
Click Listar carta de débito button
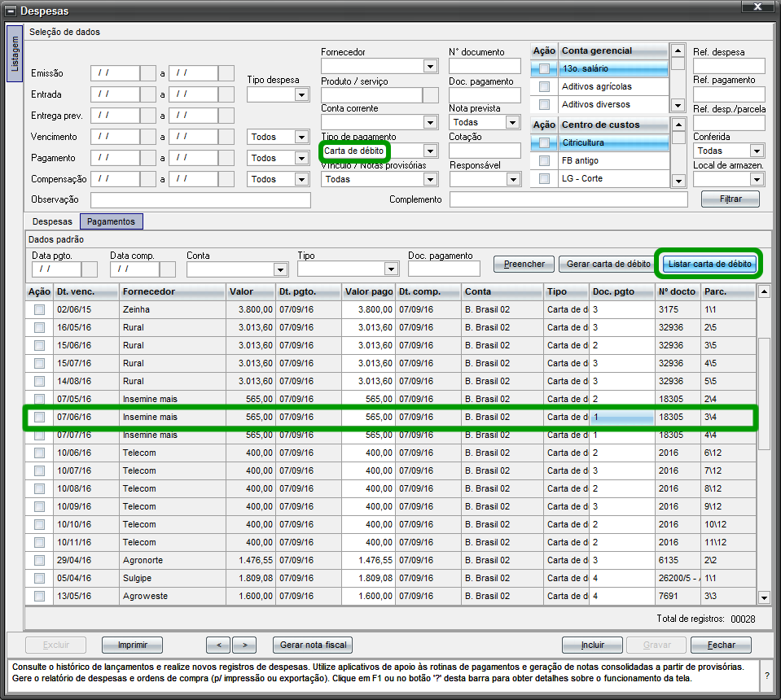[709, 264]
